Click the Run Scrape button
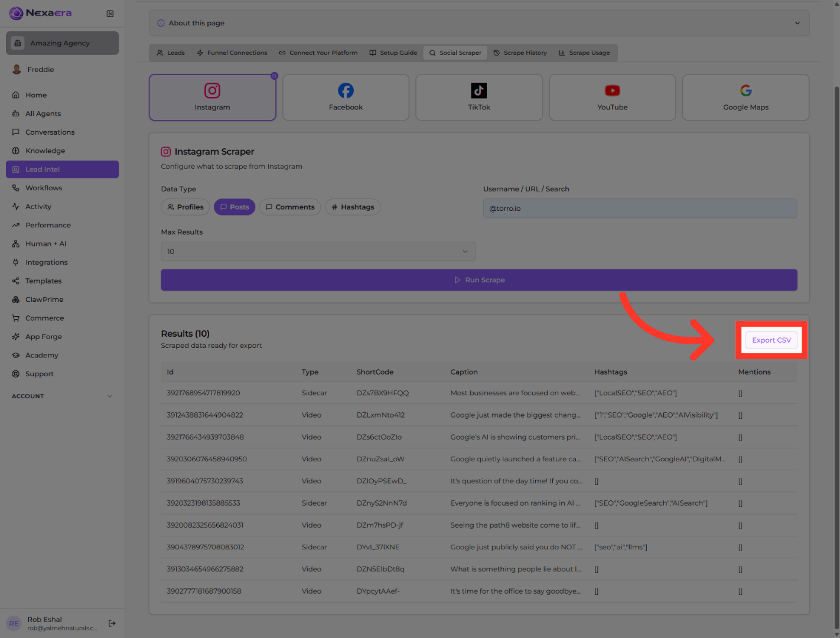 click(479, 280)
